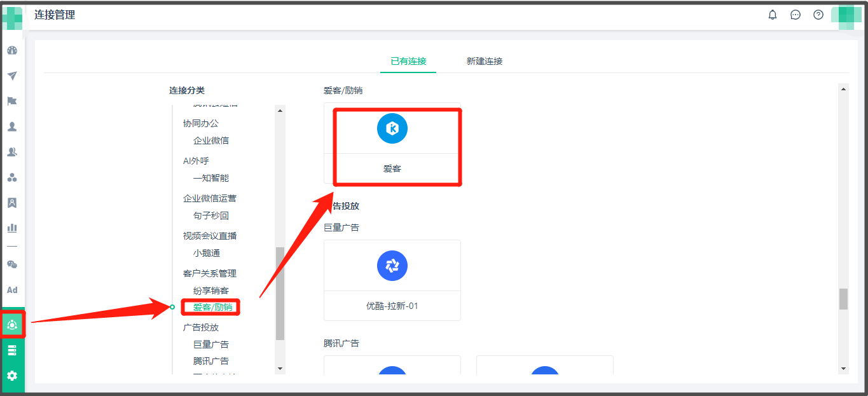Click the category list scrollbar thumb

click(x=280, y=293)
